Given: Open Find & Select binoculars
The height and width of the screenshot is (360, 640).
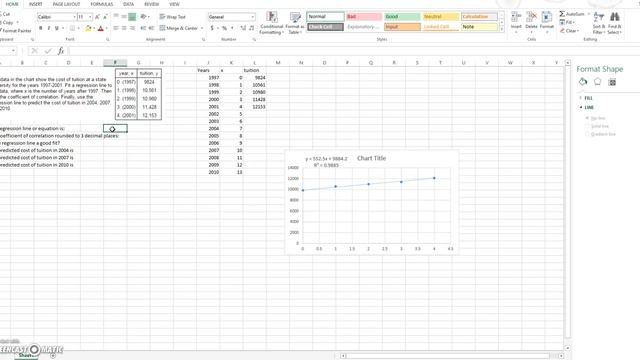Looking at the screenshot, I should [x=614, y=23].
